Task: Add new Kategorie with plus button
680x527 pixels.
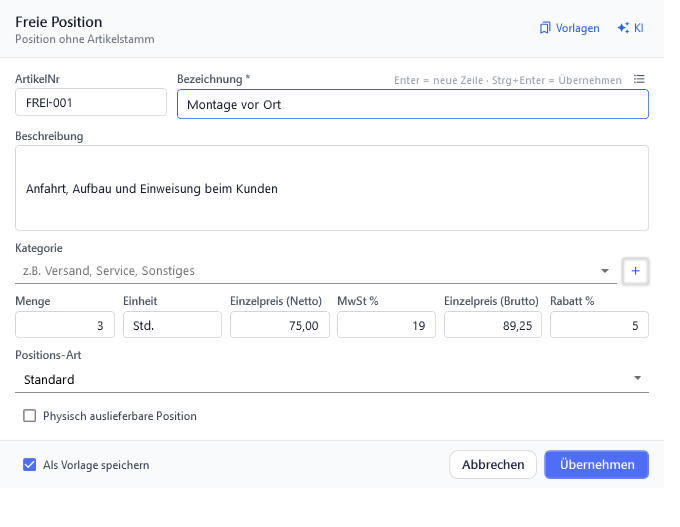Action: click(635, 271)
